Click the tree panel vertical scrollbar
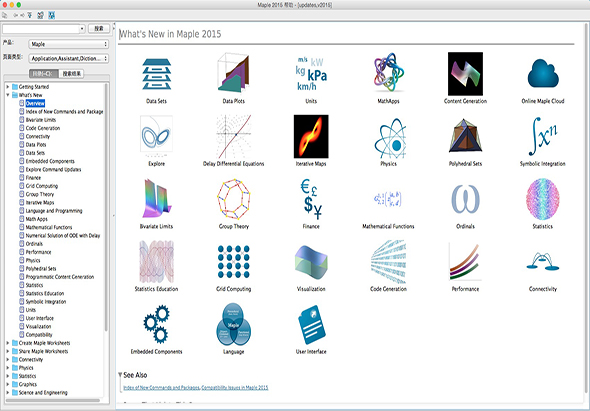 pyautogui.click(x=106, y=207)
